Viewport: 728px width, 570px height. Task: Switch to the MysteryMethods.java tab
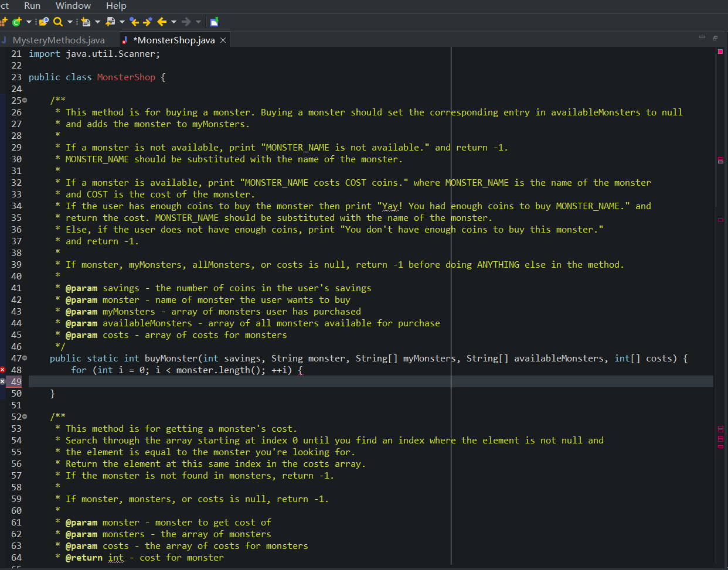point(59,40)
